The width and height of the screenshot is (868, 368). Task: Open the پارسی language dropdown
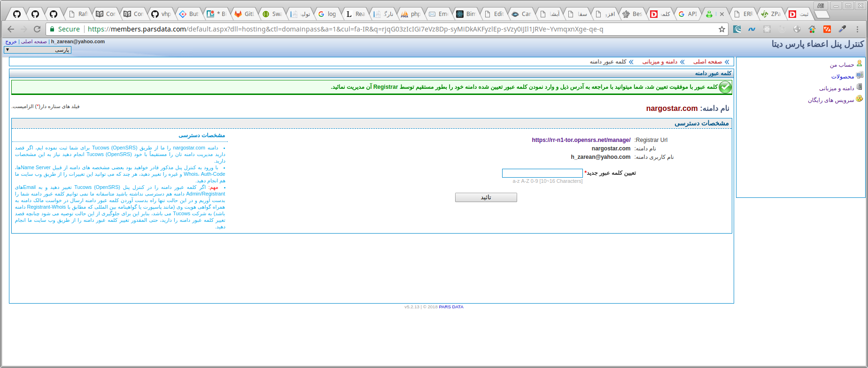38,50
